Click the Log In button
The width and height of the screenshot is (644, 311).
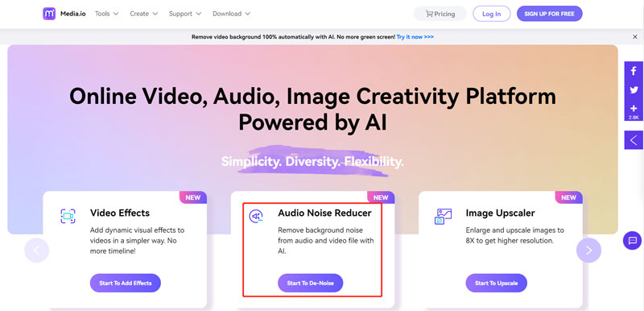[492, 14]
